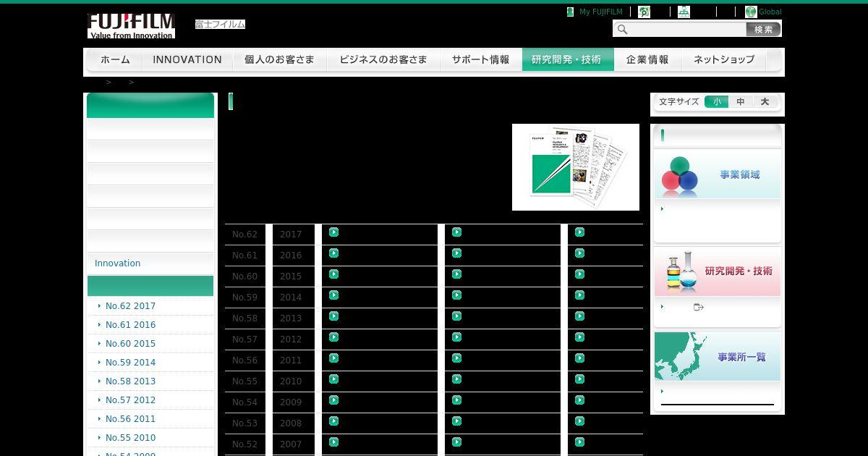Click the Global link text
The image size is (868, 456).
[x=770, y=12]
